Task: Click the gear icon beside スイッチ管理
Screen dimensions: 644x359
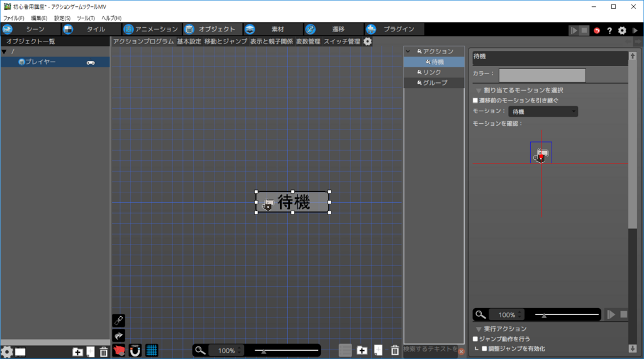Action: point(367,41)
